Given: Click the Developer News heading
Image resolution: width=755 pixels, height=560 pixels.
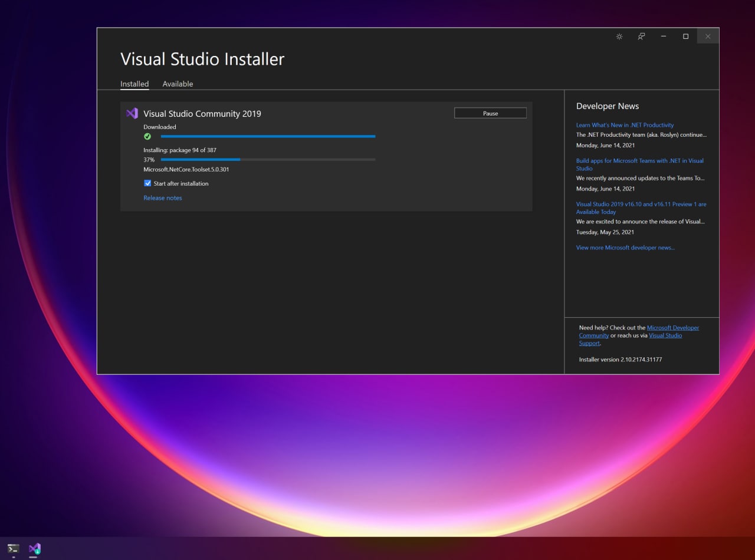Looking at the screenshot, I should point(608,106).
